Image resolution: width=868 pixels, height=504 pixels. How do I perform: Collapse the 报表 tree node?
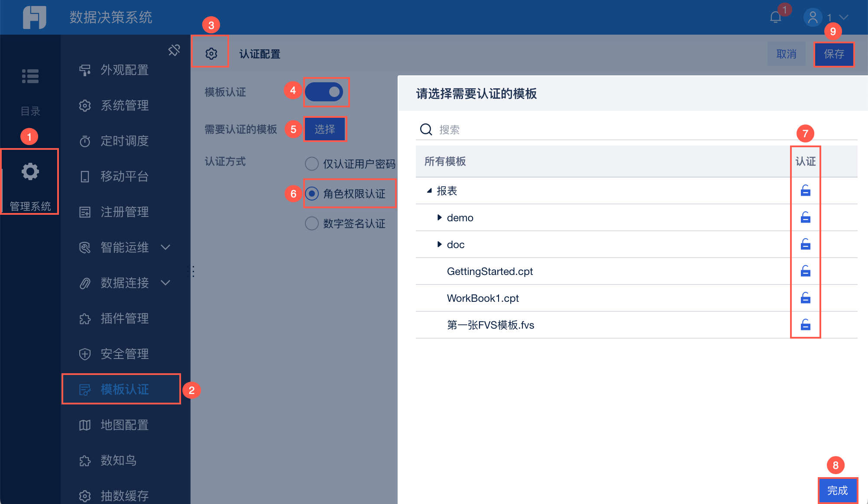(429, 191)
